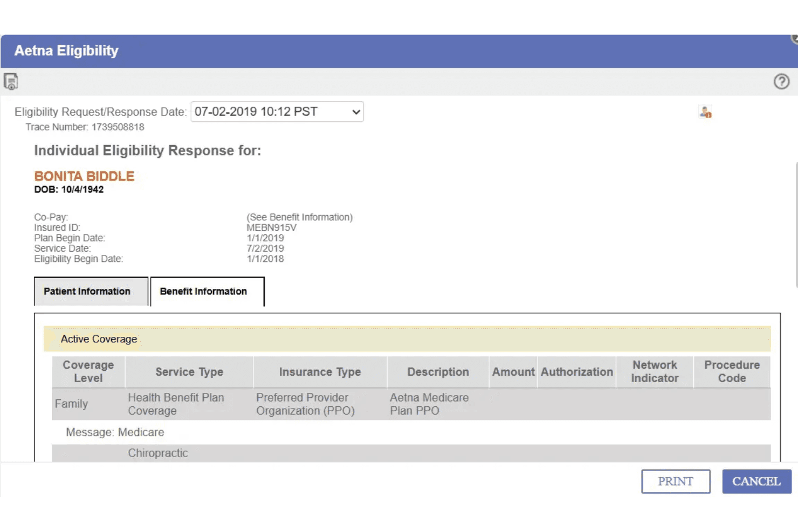Viewport: 798px width, 532px height.
Task: Click the Eligibility Begin Date value 1/1/2018
Action: (x=265, y=259)
